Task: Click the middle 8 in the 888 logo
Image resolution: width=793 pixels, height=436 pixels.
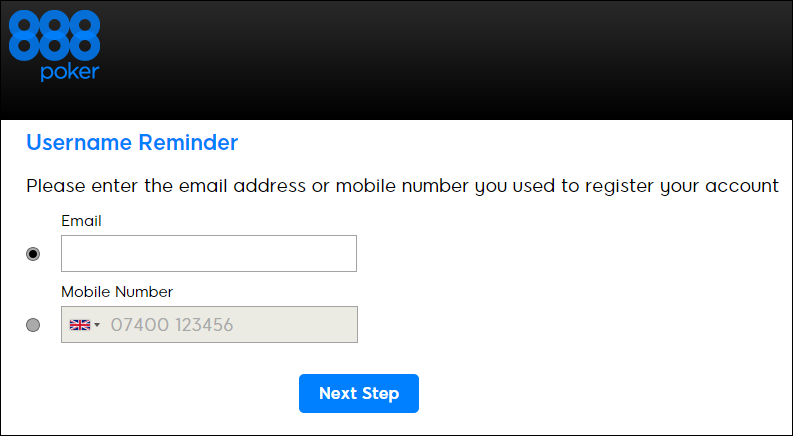Action: 54,35
